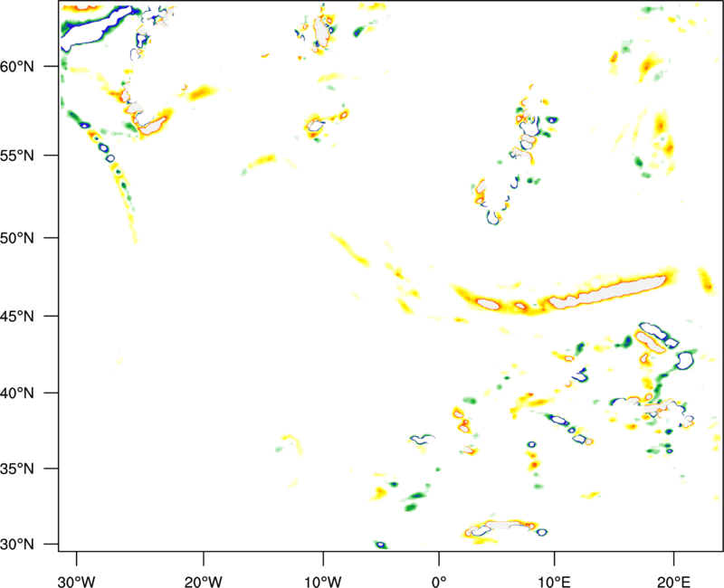Click the 30°W longitude label

click(76, 582)
